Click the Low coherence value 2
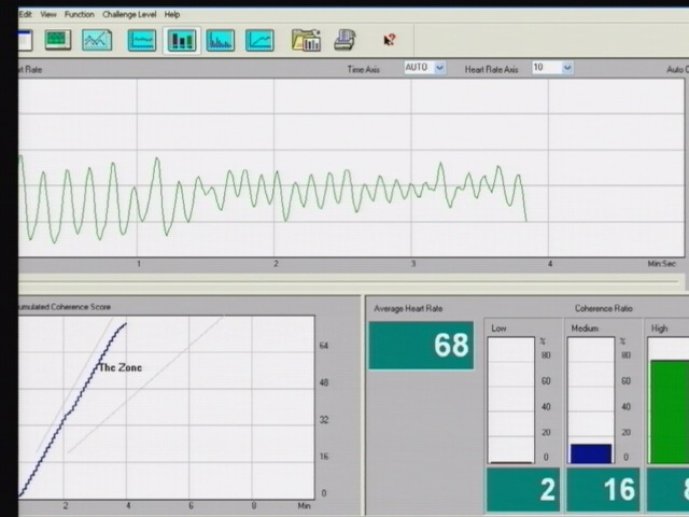689x517 pixels. point(523,489)
